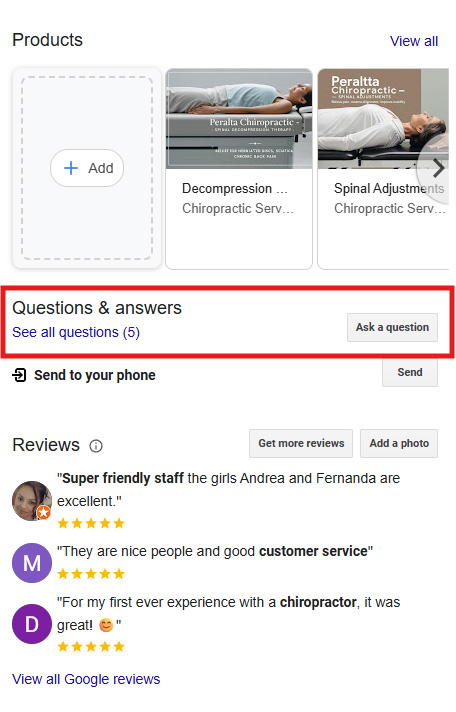
Task: Open Decompression therapy product image
Action: coord(239,119)
